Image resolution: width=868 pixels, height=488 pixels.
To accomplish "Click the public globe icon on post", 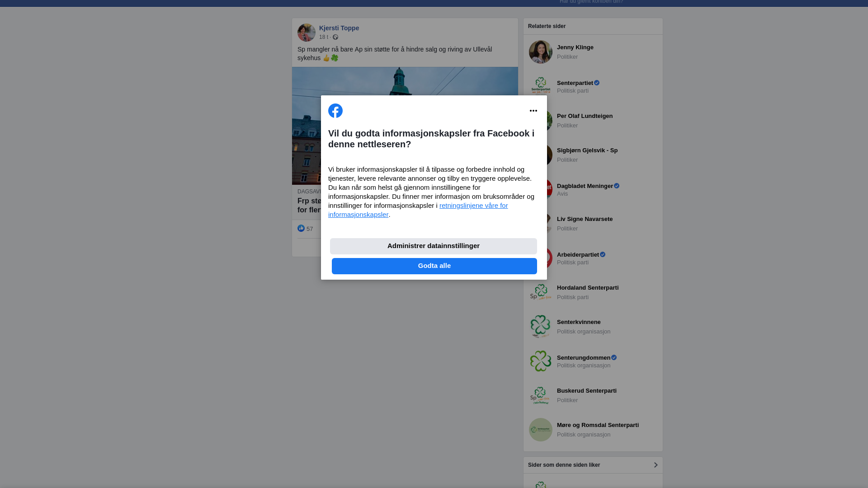I will click(335, 37).
